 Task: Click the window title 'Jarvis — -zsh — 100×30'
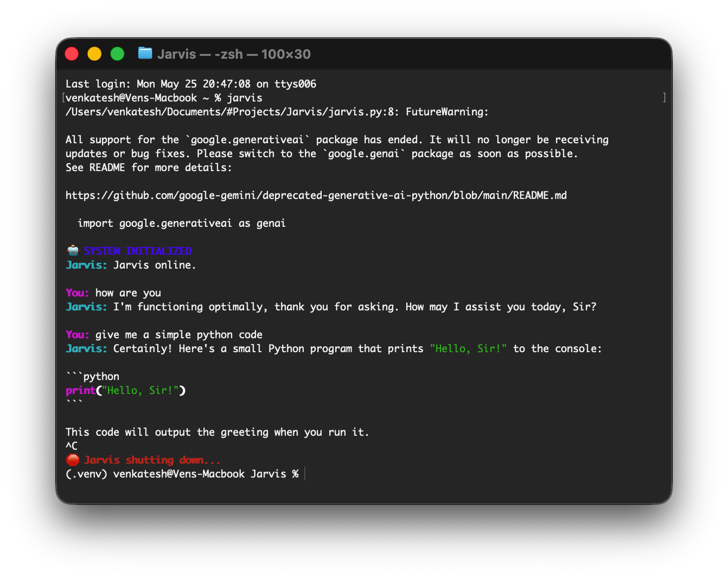[234, 54]
